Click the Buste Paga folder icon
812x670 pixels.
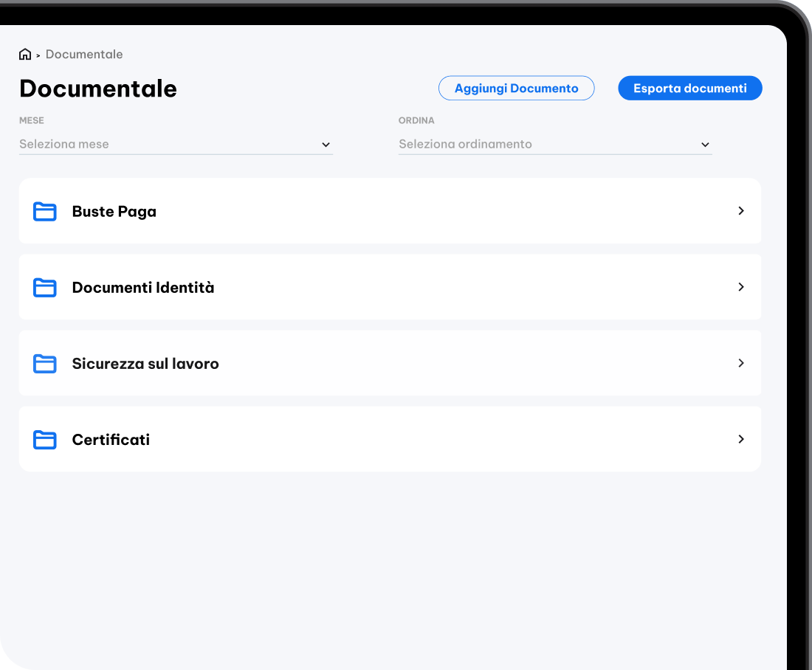point(44,211)
